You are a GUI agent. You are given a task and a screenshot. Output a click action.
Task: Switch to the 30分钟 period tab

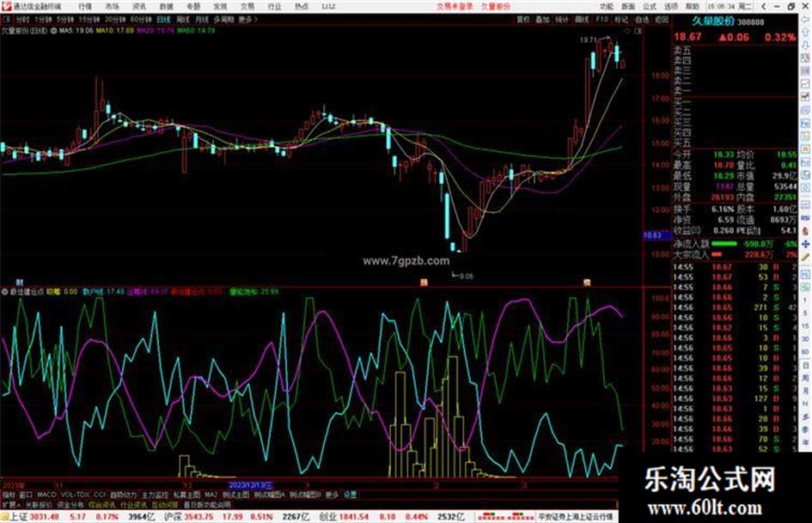pos(115,19)
